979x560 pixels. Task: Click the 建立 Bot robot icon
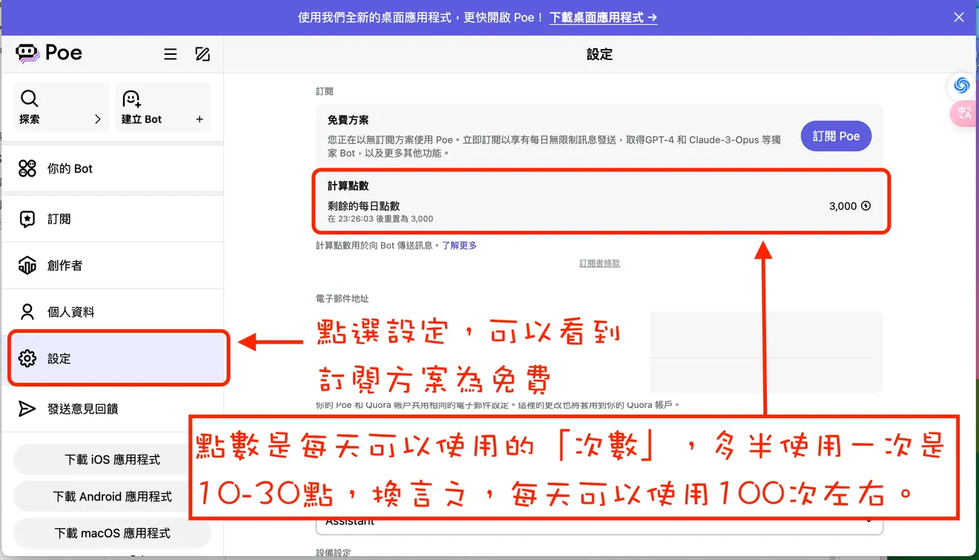pyautogui.click(x=131, y=99)
